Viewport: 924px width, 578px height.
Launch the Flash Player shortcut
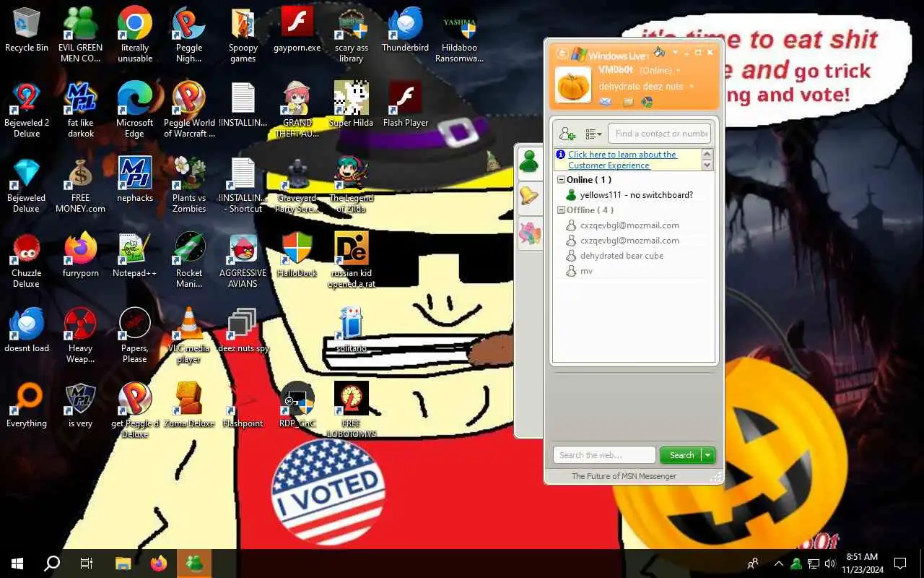pos(406,105)
